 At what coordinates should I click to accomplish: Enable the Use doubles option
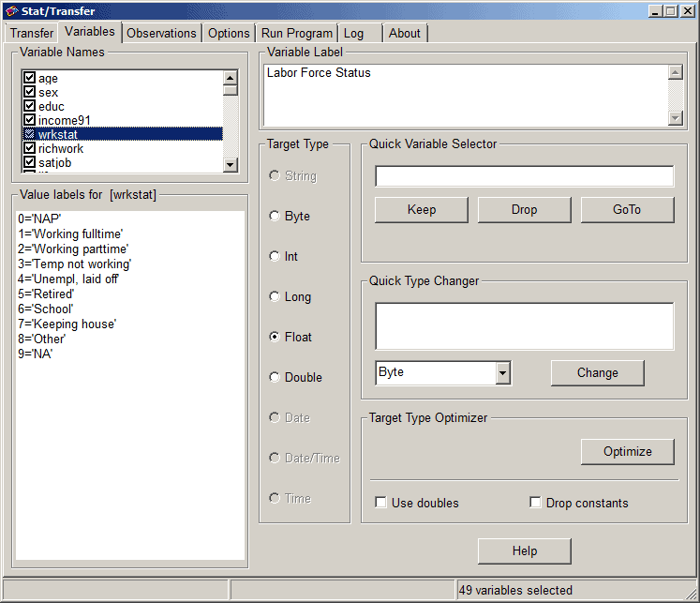coord(381,503)
